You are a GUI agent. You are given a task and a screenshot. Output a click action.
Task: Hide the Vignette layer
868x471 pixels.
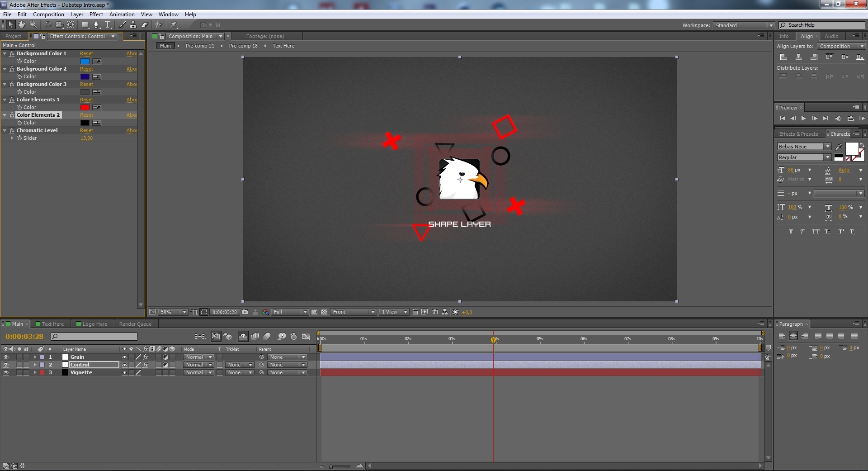pos(6,372)
